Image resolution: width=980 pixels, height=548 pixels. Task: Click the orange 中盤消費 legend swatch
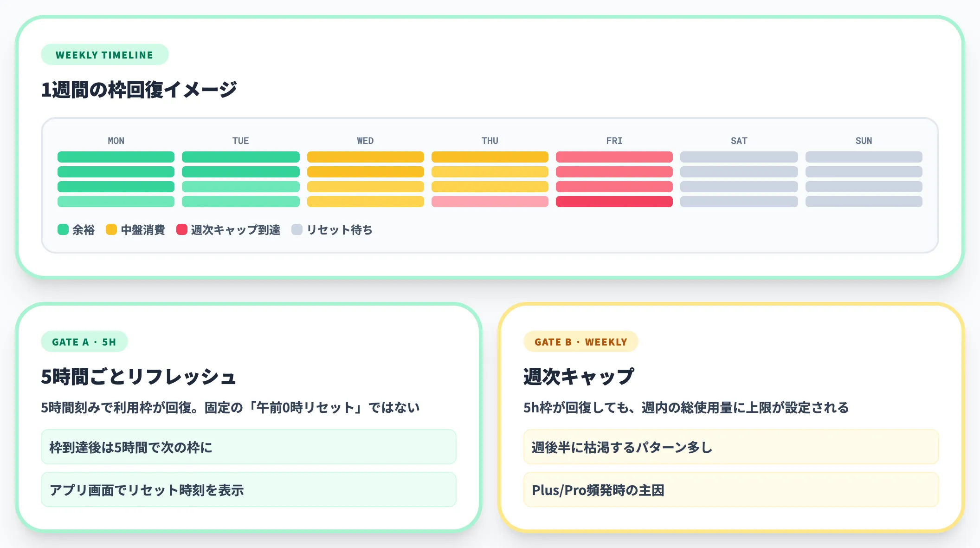[x=111, y=229]
